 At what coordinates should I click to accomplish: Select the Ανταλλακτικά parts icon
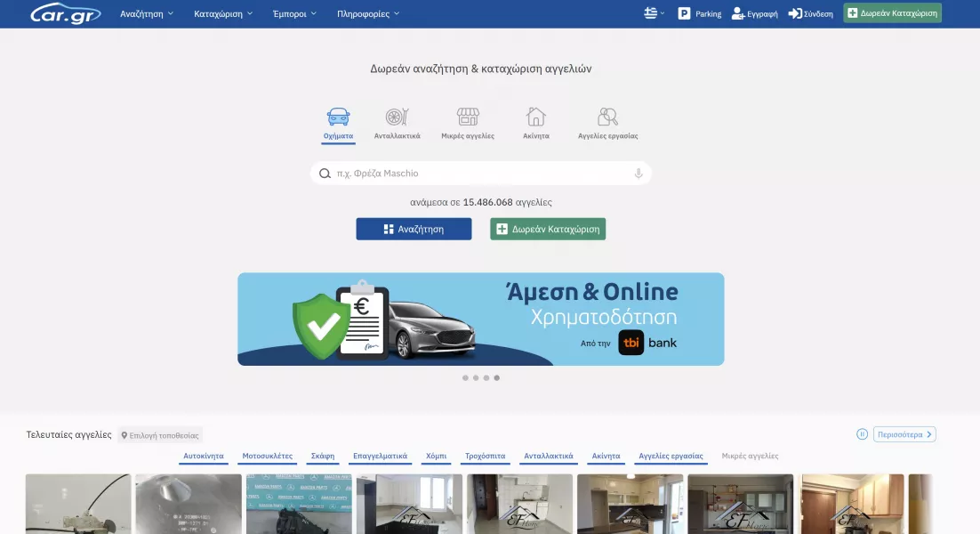click(397, 117)
